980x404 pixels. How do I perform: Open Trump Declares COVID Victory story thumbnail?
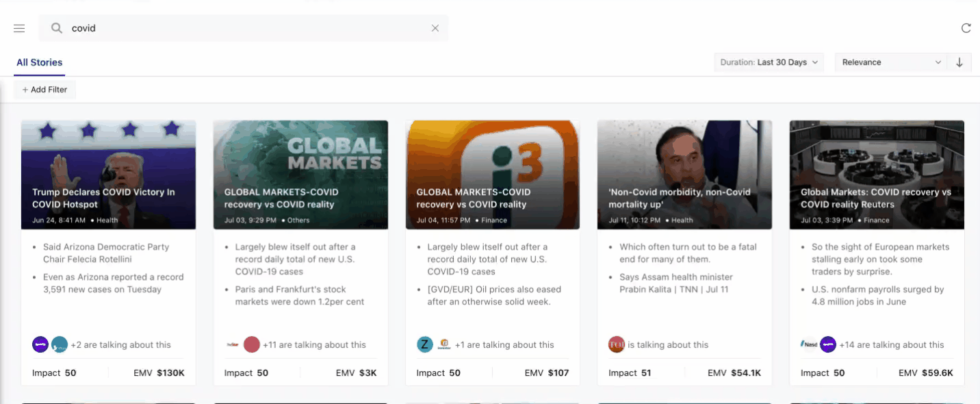pyautogui.click(x=108, y=175)
